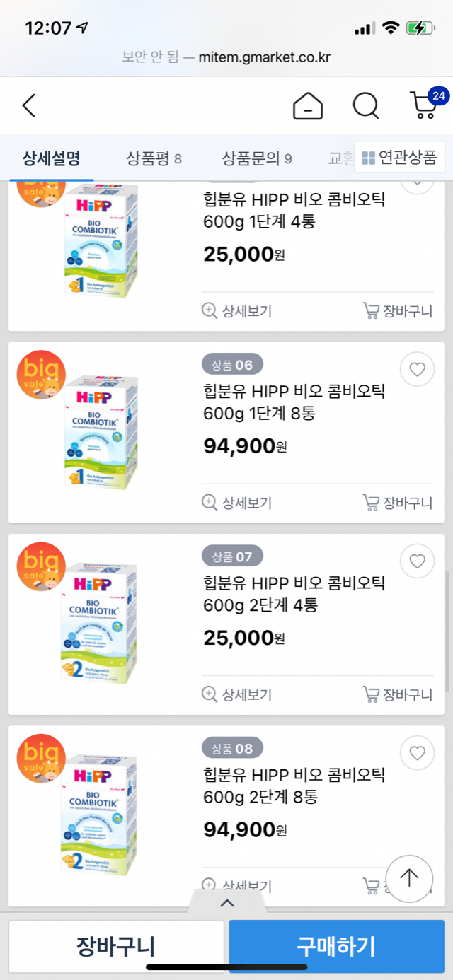Switch to the 상품문의 9 tab
453x980 pixels.
[x=257, y=158]
